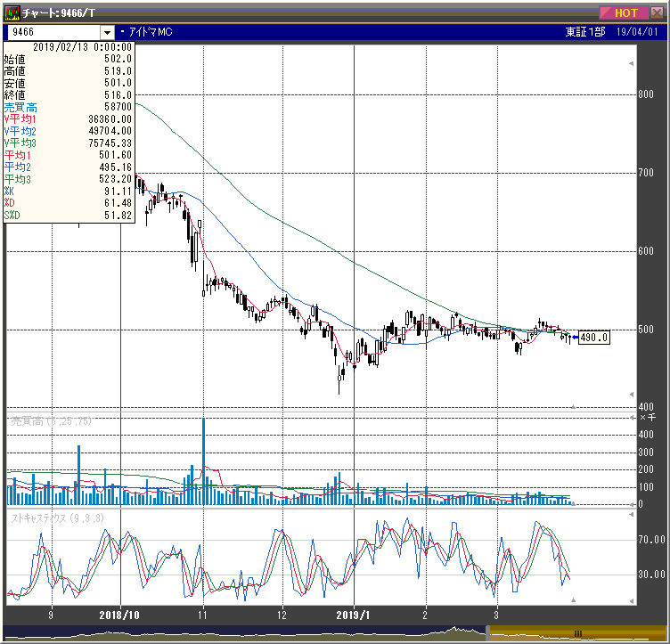Click the grip handle on overview scrollbar

coord(577,632)
